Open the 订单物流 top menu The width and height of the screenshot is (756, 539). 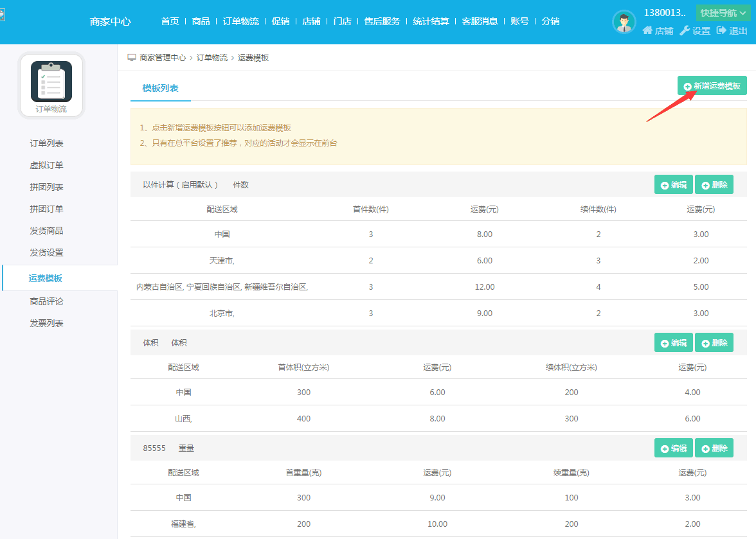tap(240, 21)
